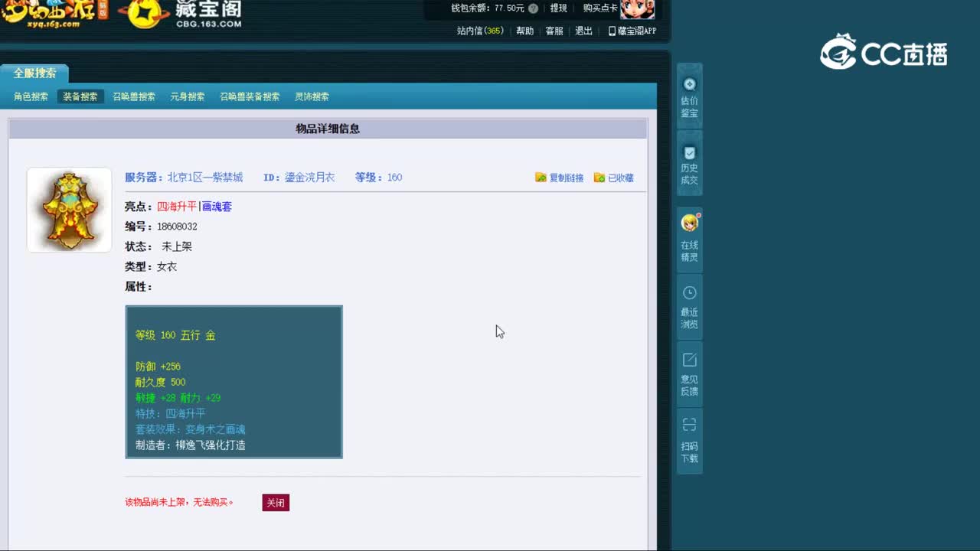Image resolution: width=980 pixels, height=551 pixels.
Task: Click the 关闭 close button
Action: [276, 503]
